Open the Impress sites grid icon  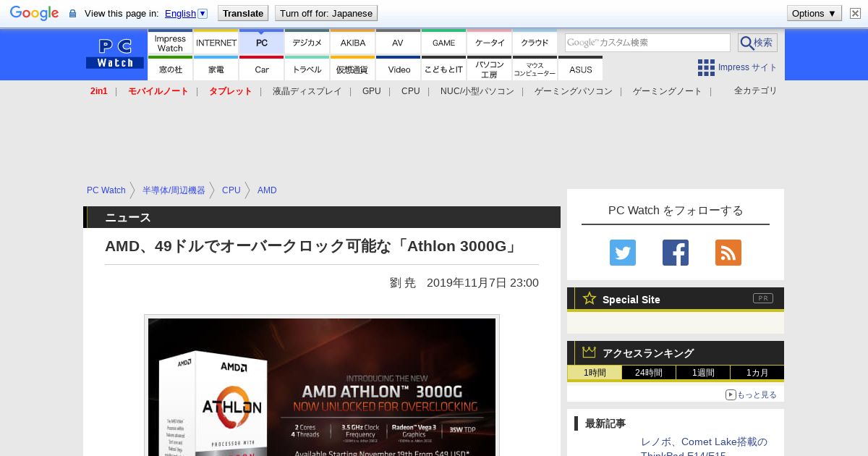[x=706, y=67]
